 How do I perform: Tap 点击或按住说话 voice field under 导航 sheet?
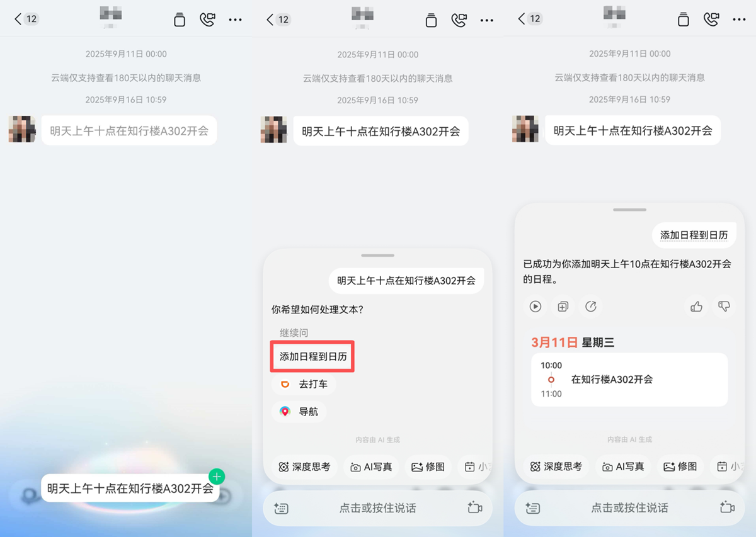pyautogui.click(x=377, y=508)
